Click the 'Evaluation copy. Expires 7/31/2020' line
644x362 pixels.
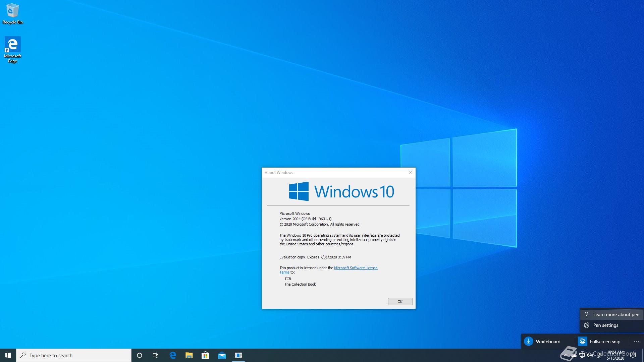click(315, 257)
